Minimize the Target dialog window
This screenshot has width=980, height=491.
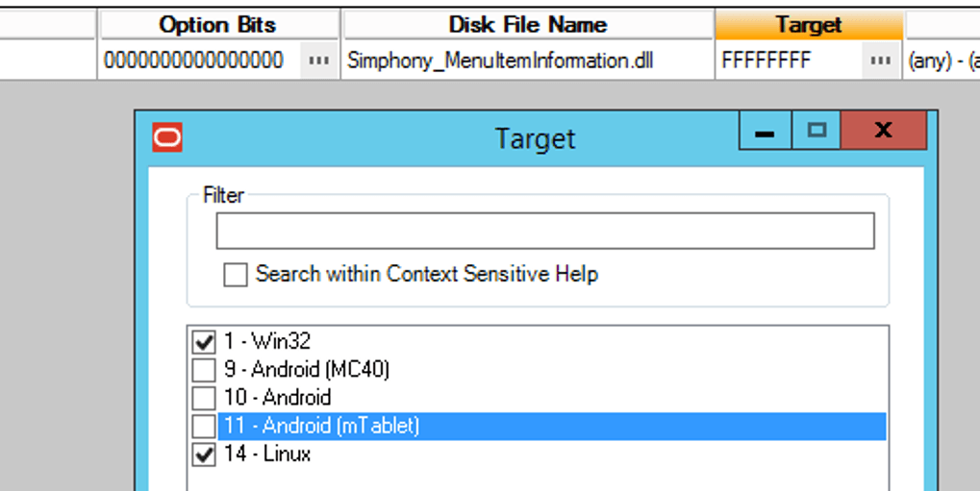click(x=766, y=132)
